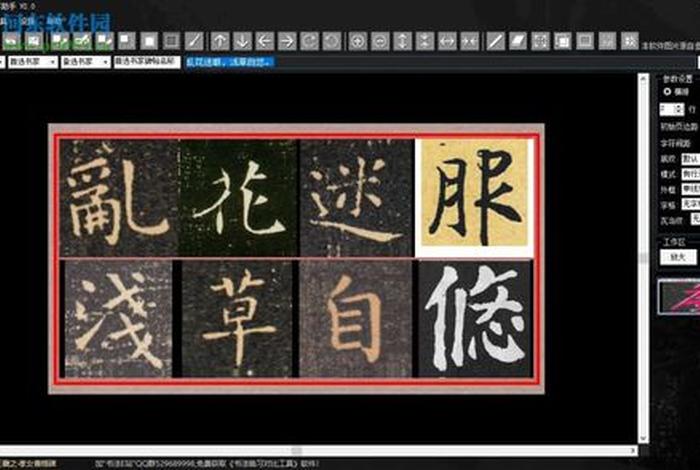Viewport: 700px width, 470px height.
Task: Click the row count stepper arrows
Action: click(679, 108)
